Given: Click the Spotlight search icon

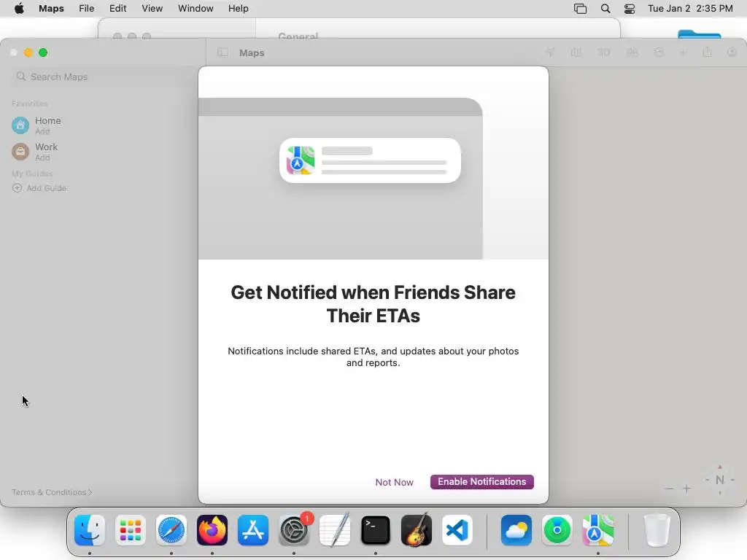Looking at the screenshot, I should click(x=605, y=9).
